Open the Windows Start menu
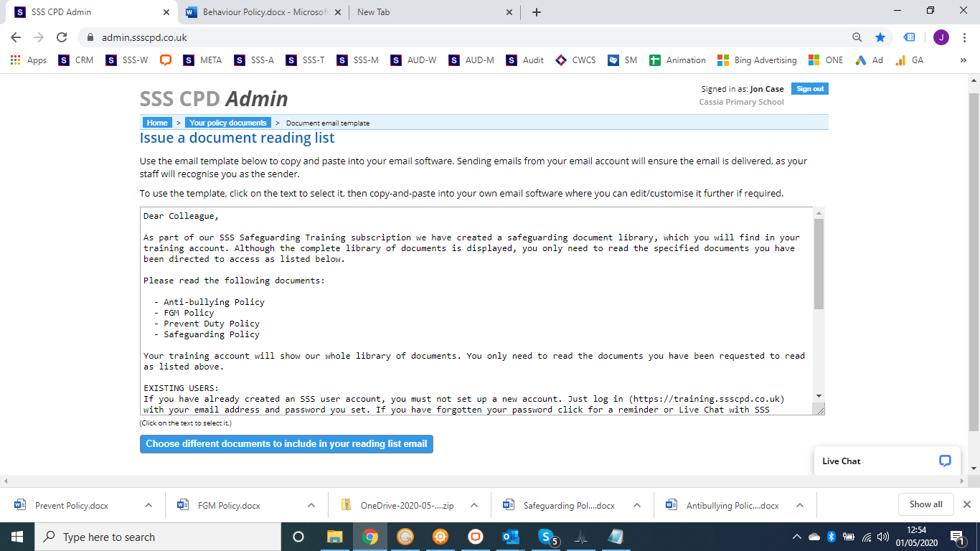The width and height of the screenshot is (980, 551). coord(17,537)
